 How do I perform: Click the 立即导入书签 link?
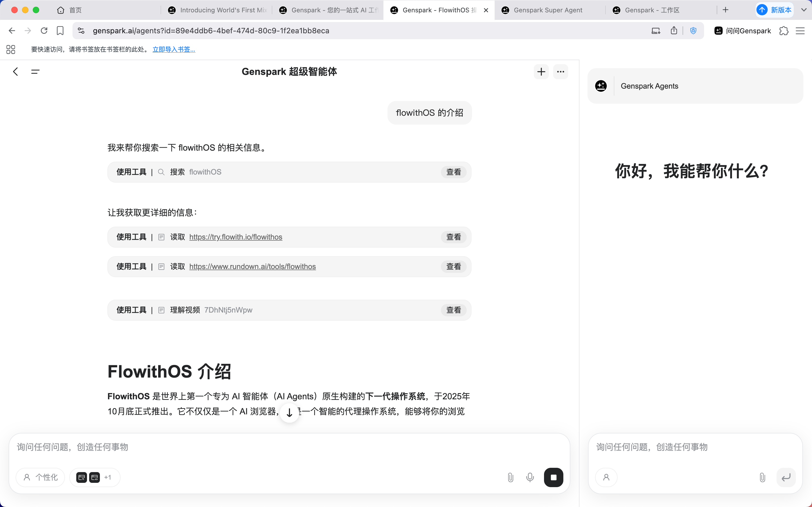point(174,49)
